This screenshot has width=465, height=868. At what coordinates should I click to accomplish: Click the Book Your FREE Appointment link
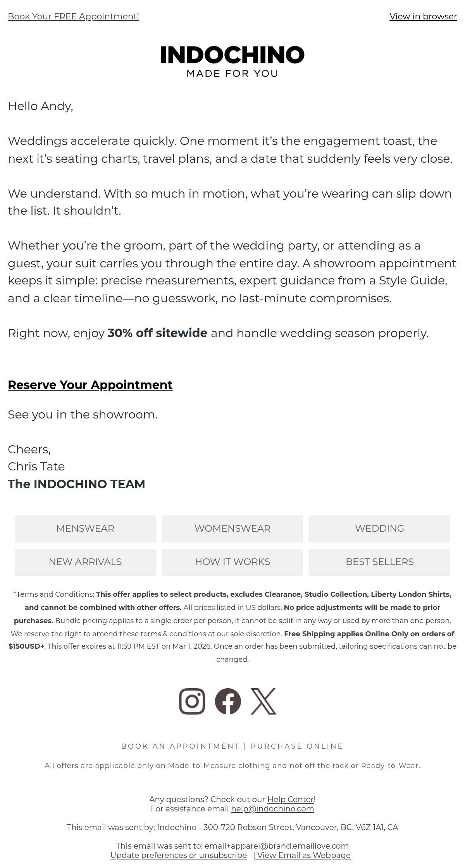(73, 16)
